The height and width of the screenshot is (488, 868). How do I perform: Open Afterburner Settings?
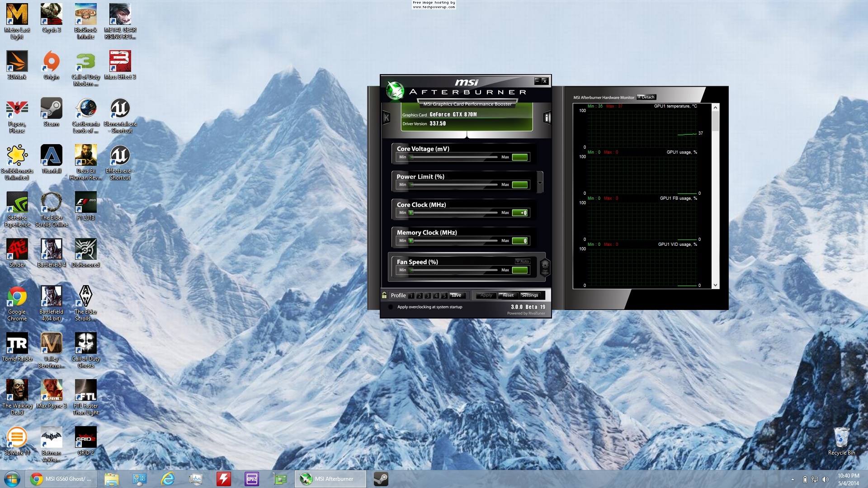pos(530,296)
